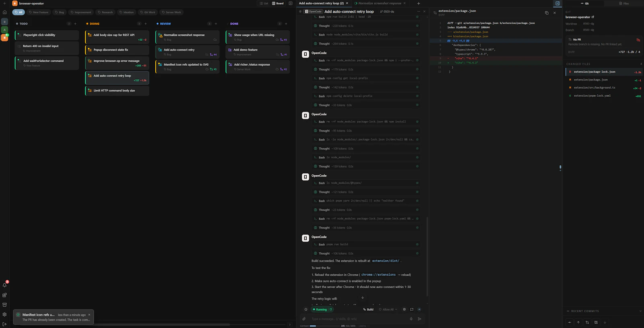
Task: Switch to Board view
Action: (278, 3)
